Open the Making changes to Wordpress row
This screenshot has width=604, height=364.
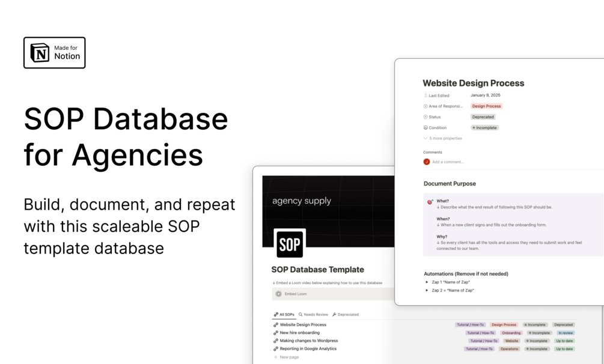pyautogui.click(x=309, y=341)
